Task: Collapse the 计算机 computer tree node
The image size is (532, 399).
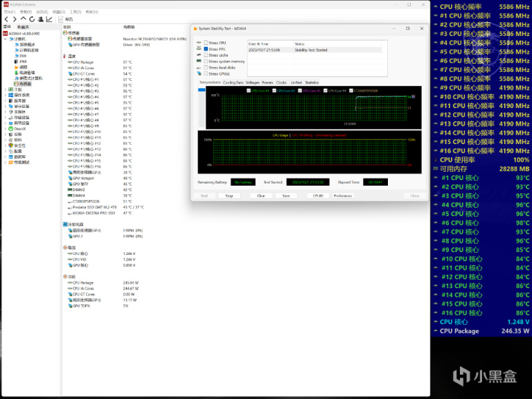Action: (6, 39)
